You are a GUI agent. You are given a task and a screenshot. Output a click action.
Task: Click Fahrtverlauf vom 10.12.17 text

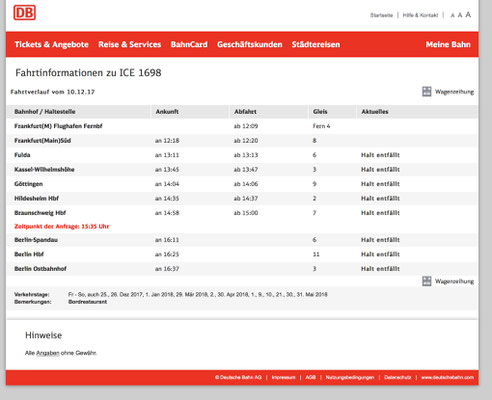[53, 92]
